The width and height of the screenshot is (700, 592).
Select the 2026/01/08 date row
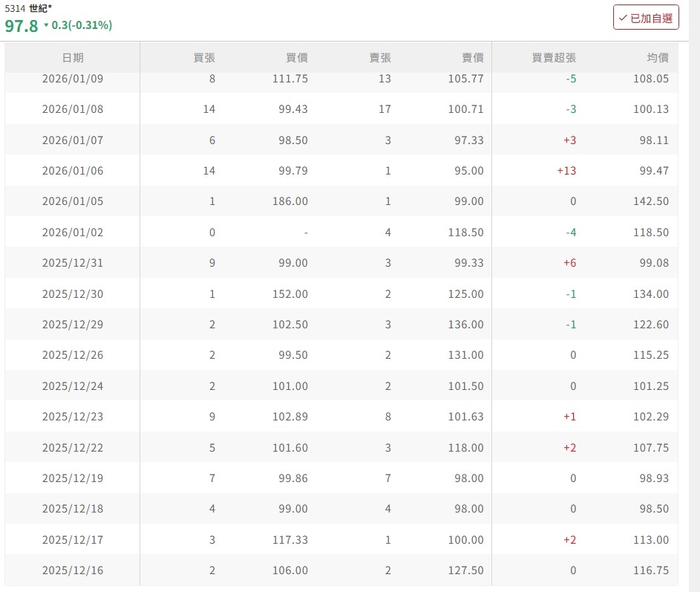(x=73, y=109)
